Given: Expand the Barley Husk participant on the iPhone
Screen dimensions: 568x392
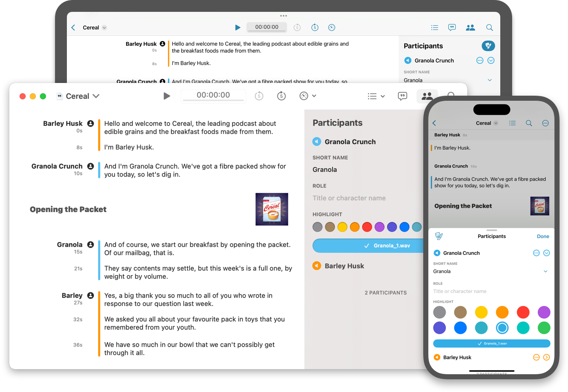Looking at the screenshot, I should tap(546, 357).
